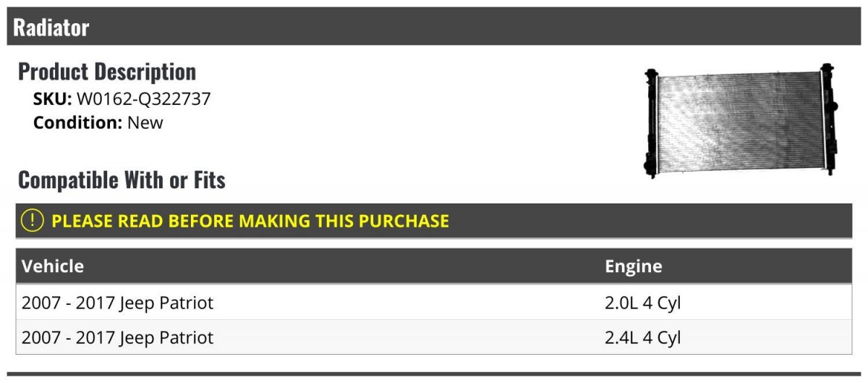Image resolution: width=868 pixels, height=383 pixels.
Task: Open the radiator product image
Action: click(738, 121)
